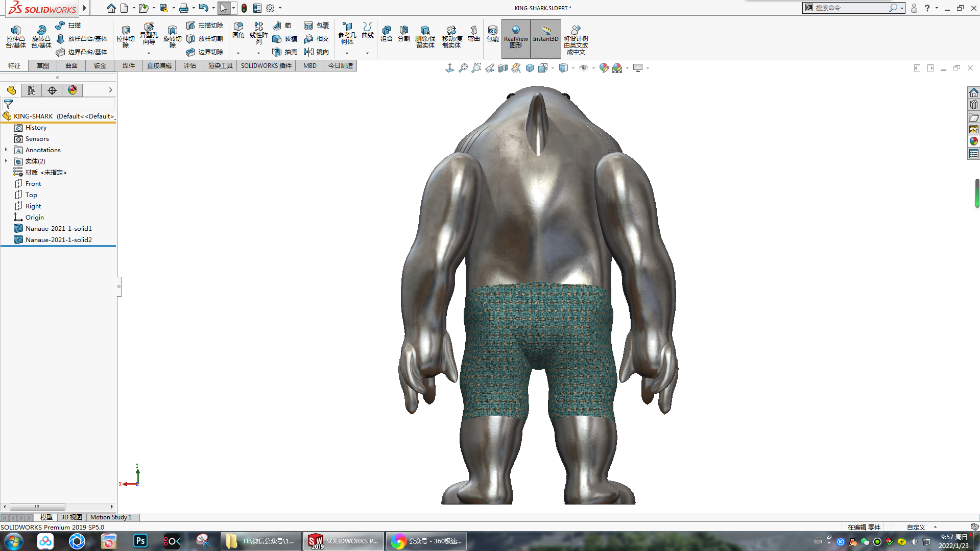Open the 异型孔向导 dropdown arrow
Screen dimensions: 980x551
coord(149,53)
